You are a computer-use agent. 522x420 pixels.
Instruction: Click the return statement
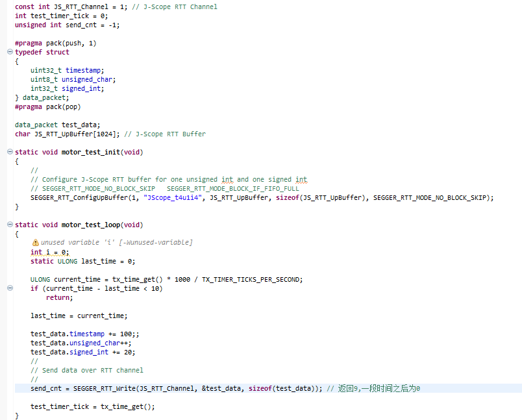[x=59, y=297]
